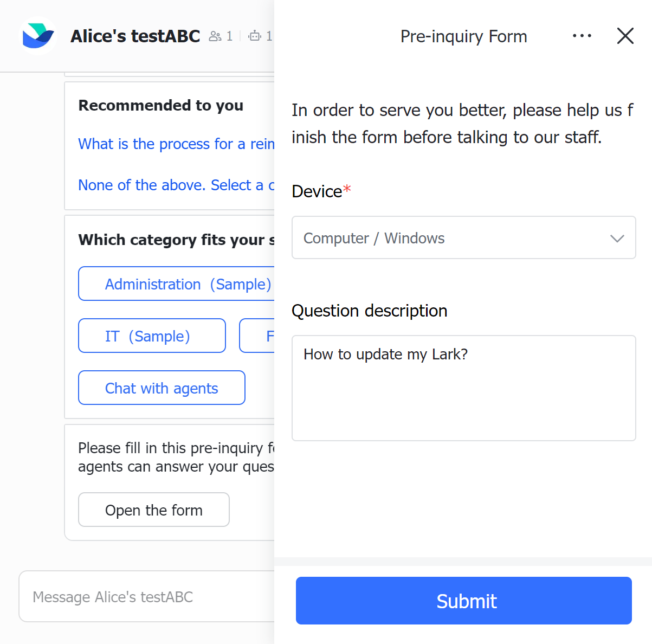652x644 pixels.
Task: Click the How to update my Lark text
Action: (385, 354)
